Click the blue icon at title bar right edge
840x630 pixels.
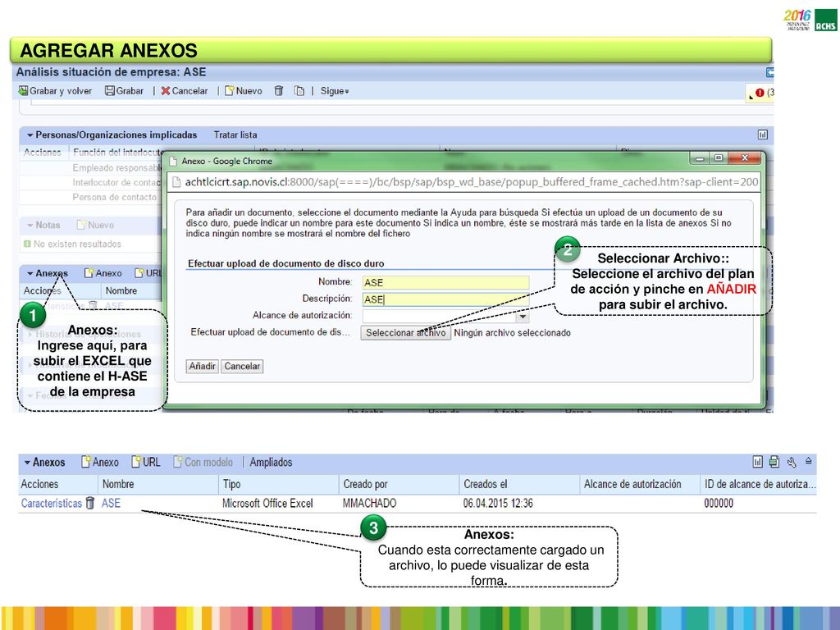click(769, 72)
